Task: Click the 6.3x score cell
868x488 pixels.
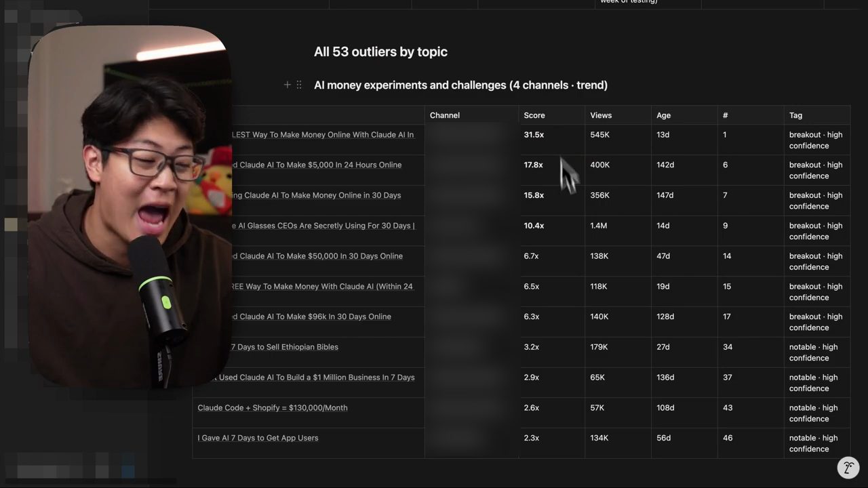Action: 551,323
